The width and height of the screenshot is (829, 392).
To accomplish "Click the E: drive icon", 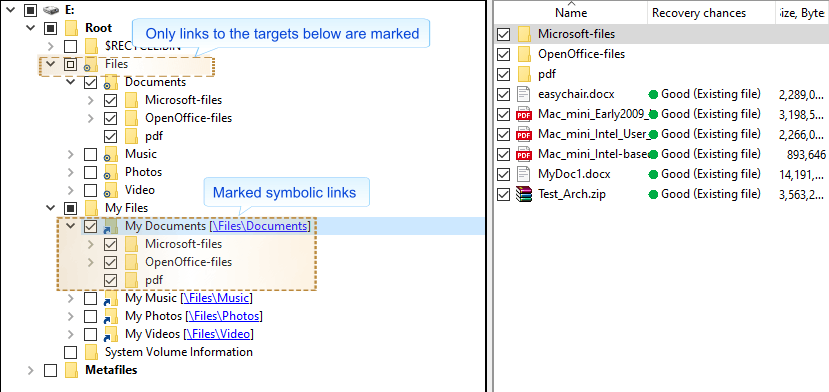I will pyautogui.click(x=51, y=10).
